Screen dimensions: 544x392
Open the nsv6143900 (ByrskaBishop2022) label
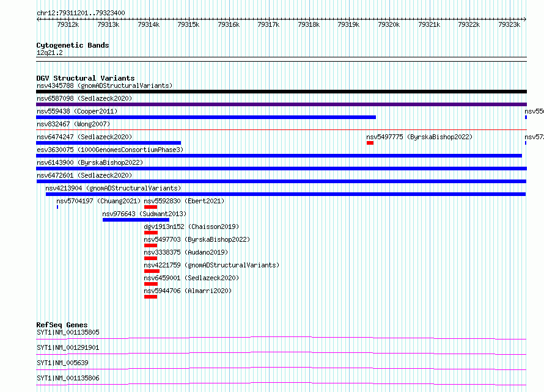coord(90,162)
